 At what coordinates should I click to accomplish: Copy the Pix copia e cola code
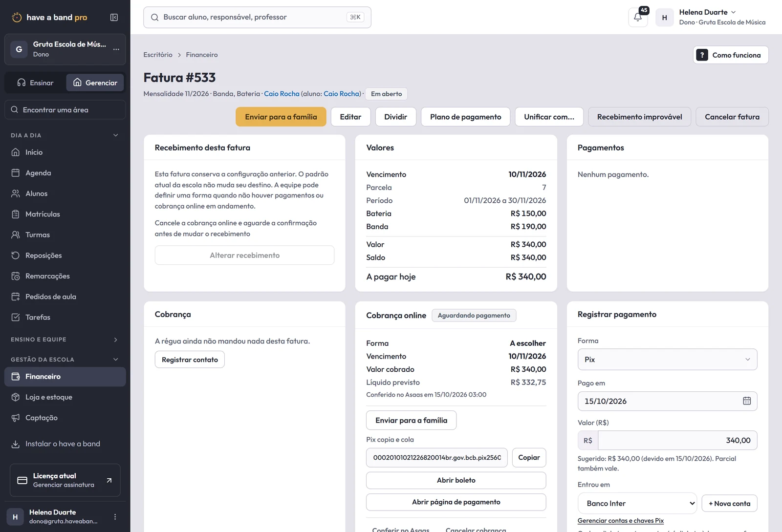pos(529,458)
